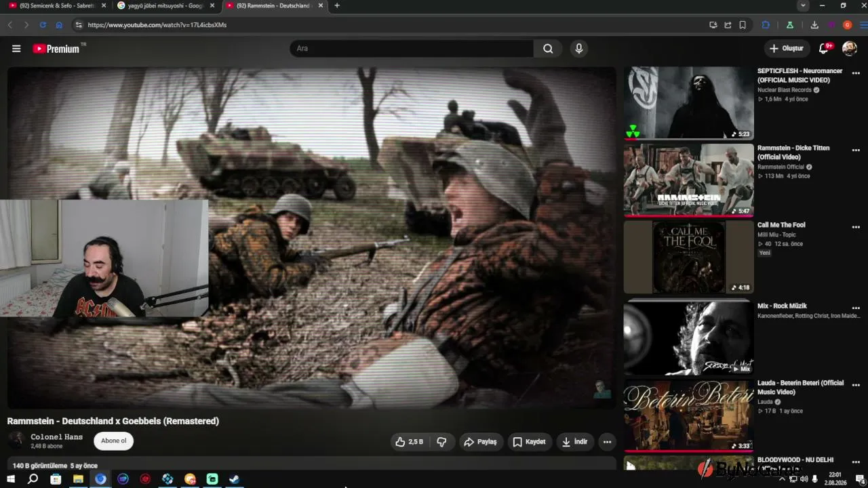Open the browser home page
Screen dimensions: 868x488
[x=59, y=25]
